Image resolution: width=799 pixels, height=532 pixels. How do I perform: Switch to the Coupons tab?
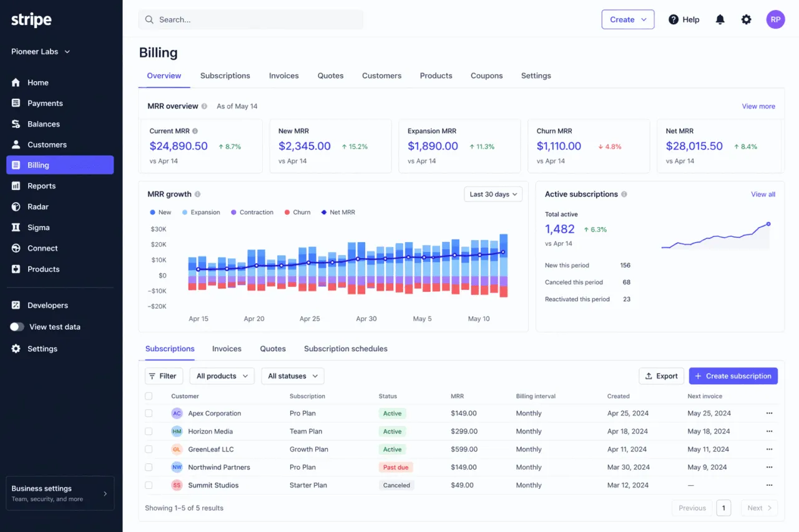click(x=487, y=75)
